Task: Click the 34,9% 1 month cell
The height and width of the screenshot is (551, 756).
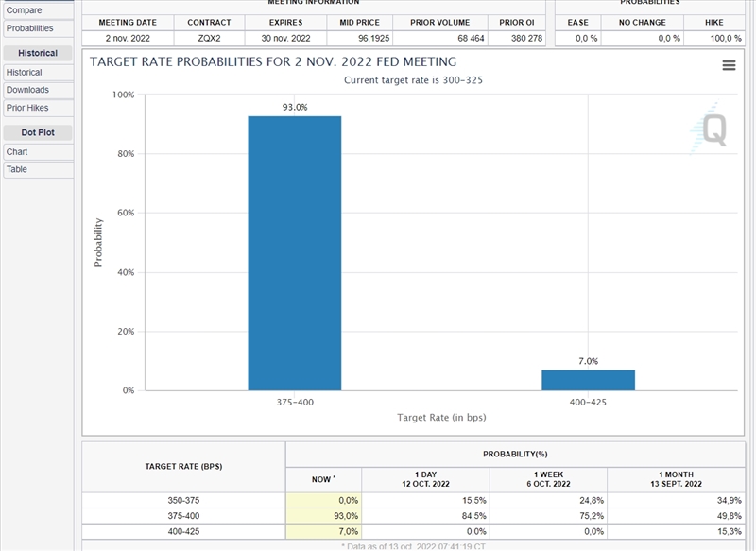Action: [x=676, y=500]
